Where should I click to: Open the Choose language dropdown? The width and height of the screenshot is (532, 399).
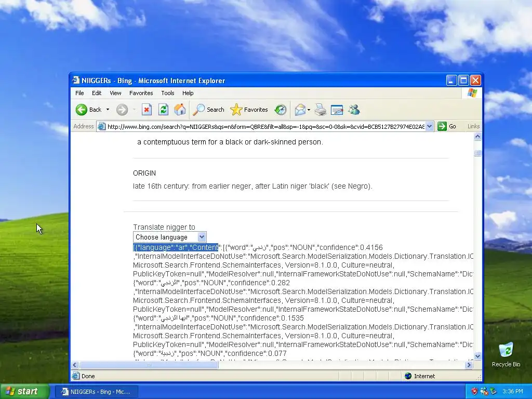[x=170, y=237]
